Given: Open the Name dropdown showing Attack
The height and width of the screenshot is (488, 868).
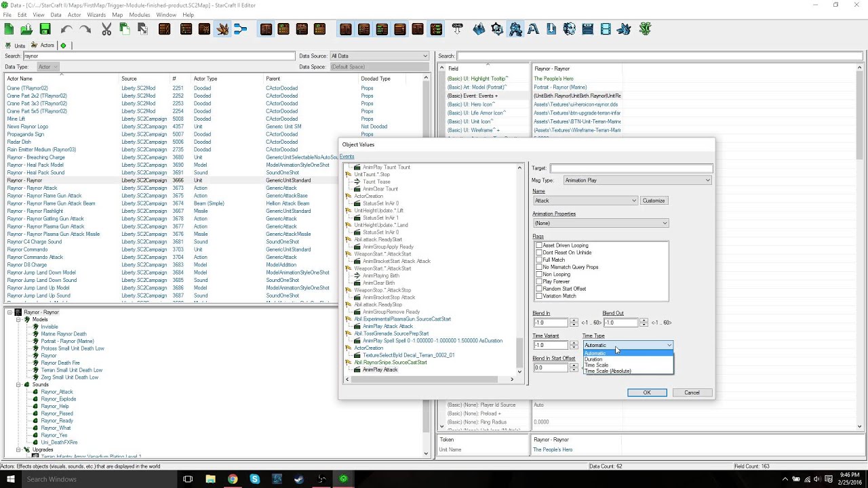Looking at the screenshot, I should (x=585, y=201).
